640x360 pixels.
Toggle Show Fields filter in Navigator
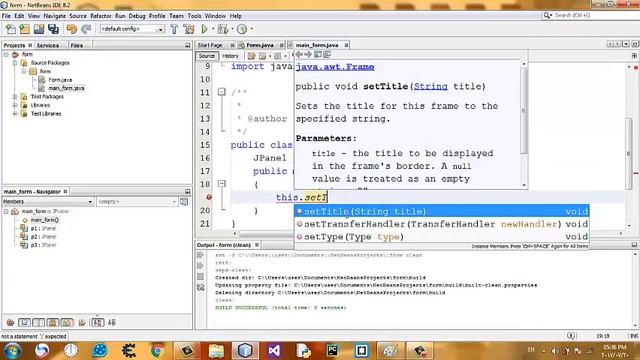pyautogui.click(x=24, y=322)
